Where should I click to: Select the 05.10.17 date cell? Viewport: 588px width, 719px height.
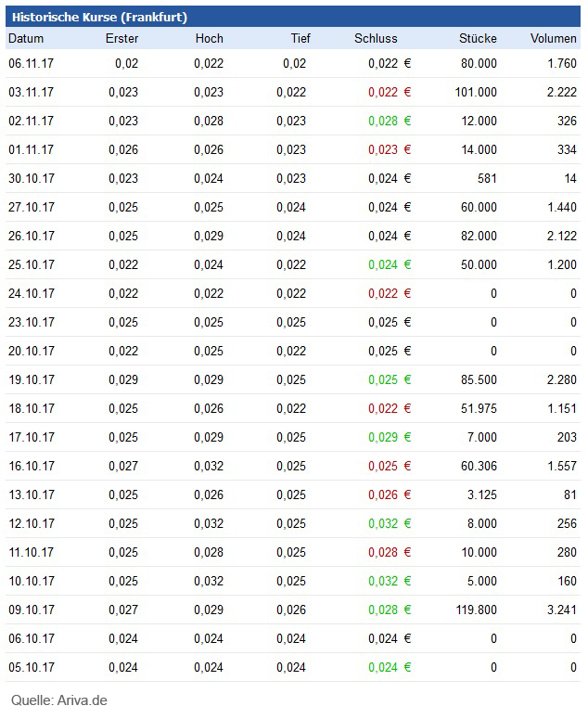point(31,667)
